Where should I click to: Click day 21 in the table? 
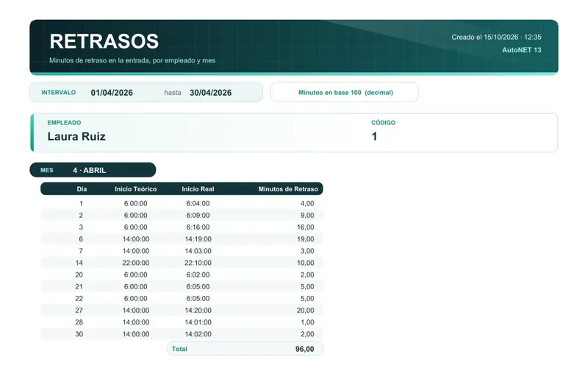tap(79, 286)
